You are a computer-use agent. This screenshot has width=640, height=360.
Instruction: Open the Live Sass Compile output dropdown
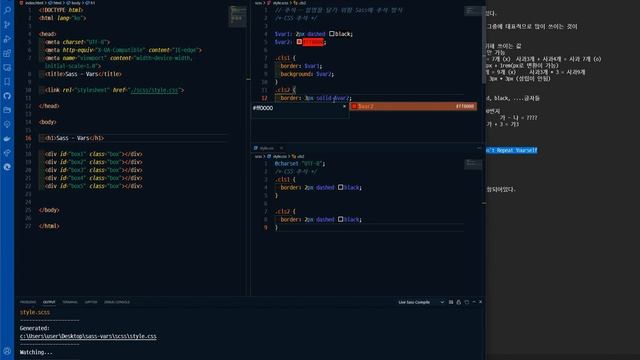[421, 302]
